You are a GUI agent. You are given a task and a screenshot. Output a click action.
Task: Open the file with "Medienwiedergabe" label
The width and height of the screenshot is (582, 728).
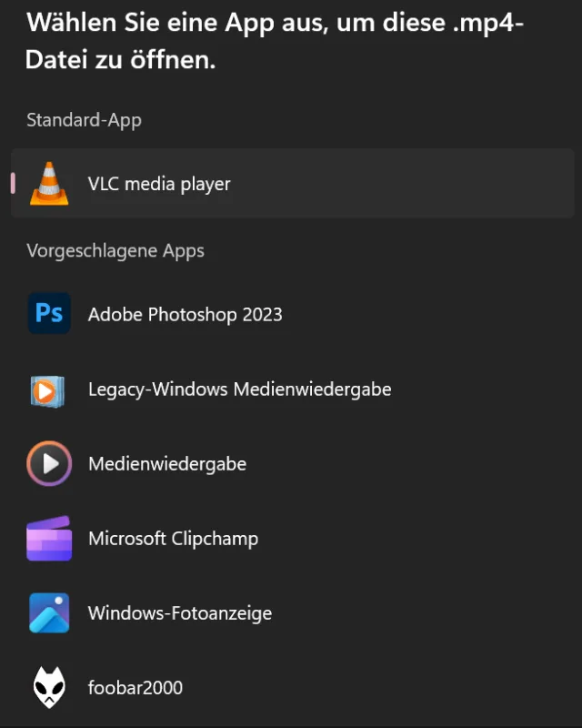pyautogui.click(x=167, y=464)
